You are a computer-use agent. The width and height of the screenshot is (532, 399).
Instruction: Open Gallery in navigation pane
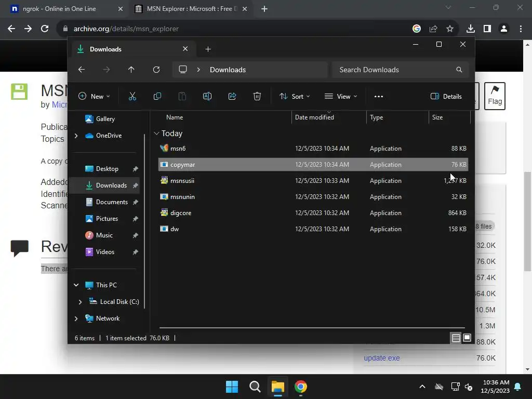click(105, 119)
